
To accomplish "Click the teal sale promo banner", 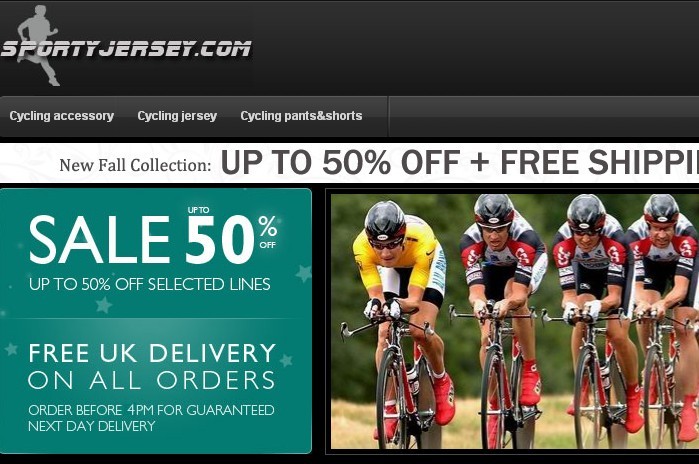I will point(156,321).
